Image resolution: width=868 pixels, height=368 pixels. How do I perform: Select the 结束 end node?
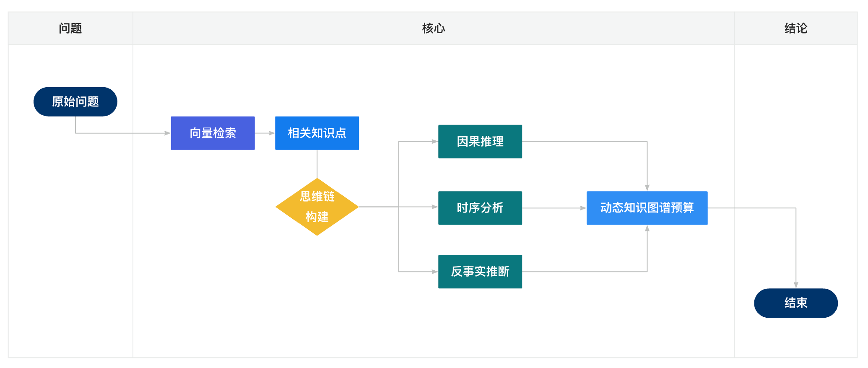795,303
